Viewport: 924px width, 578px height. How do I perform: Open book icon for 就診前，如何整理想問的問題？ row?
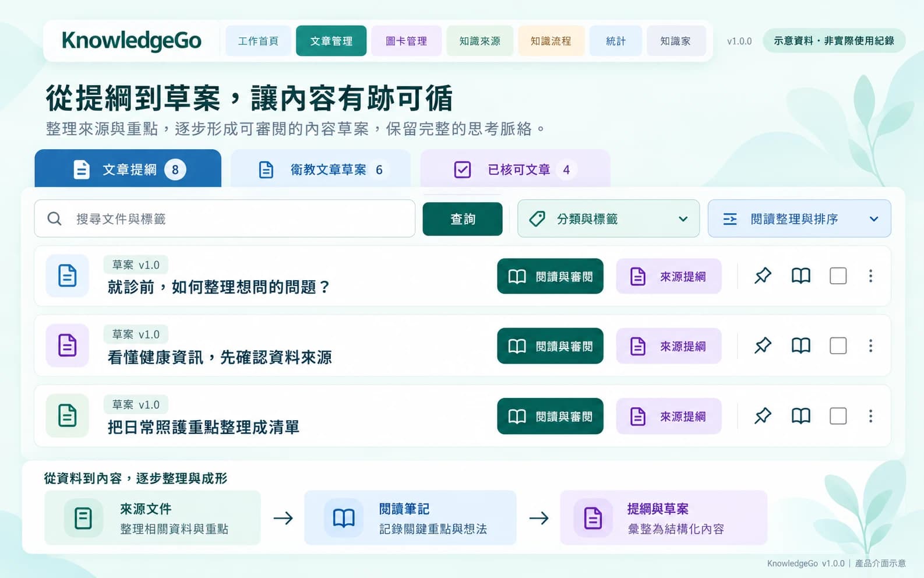[x=801, y=276]
